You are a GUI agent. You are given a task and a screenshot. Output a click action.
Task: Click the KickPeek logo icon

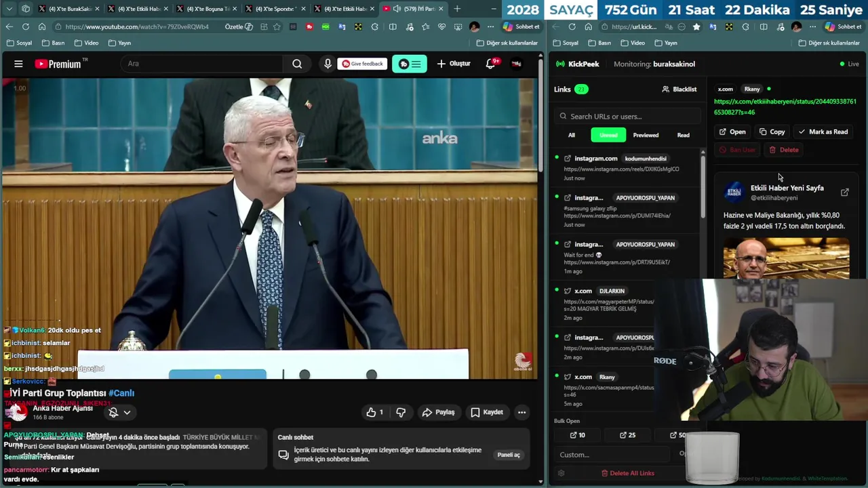coord(560,64)
